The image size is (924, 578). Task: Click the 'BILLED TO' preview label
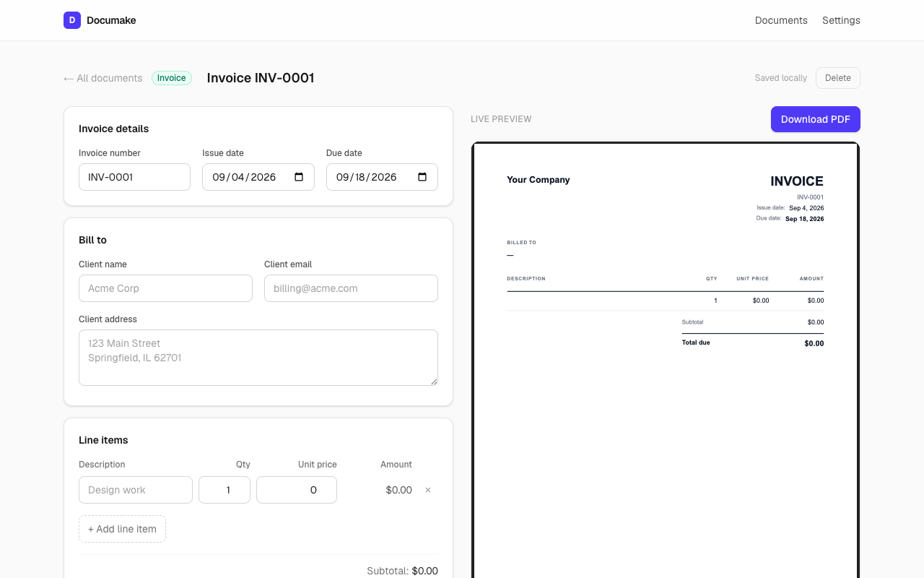click(x=522, y=243)
